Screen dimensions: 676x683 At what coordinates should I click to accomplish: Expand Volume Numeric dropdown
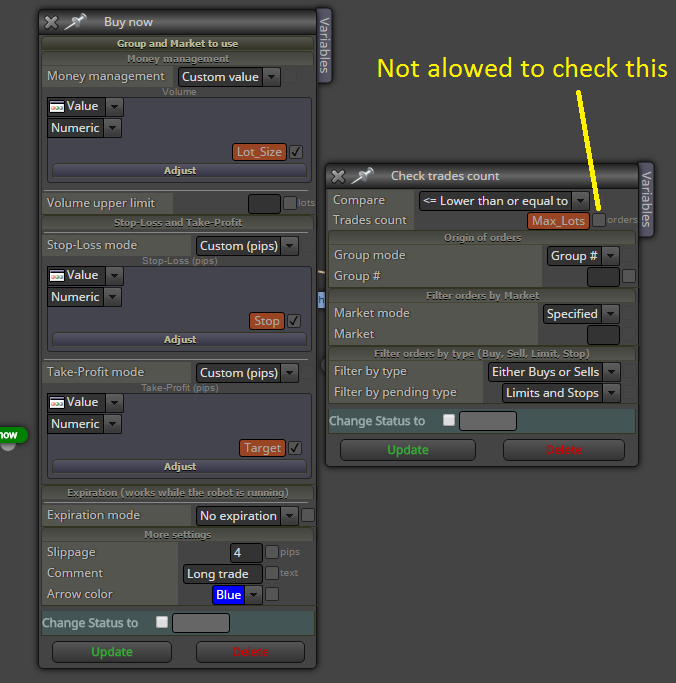point(112,128)
